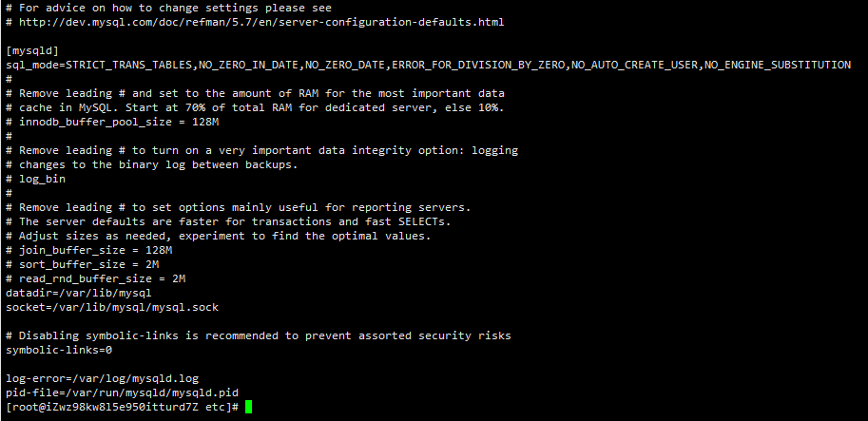Click the read_rnd_buffer_size = 2M line
Viewport: 868px width, 421px height.
(x=96, y=278)
